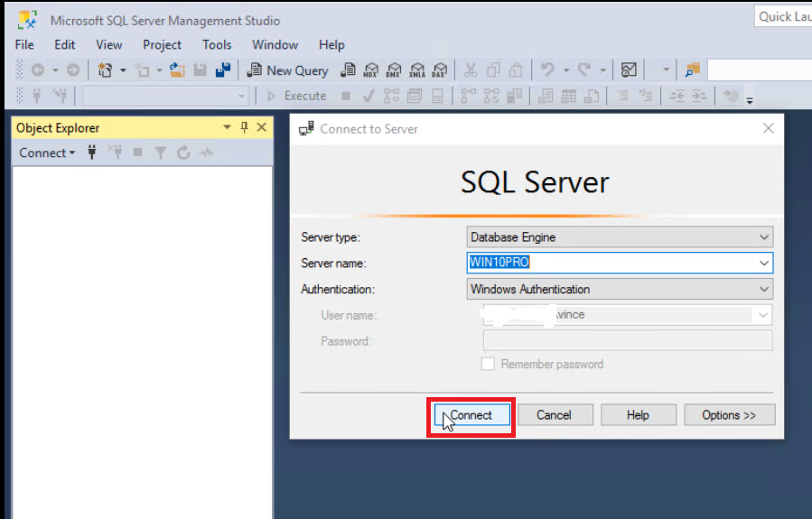Click the Options >> button
The width and height of the screenshot is (812, 519).
[729, 415]
